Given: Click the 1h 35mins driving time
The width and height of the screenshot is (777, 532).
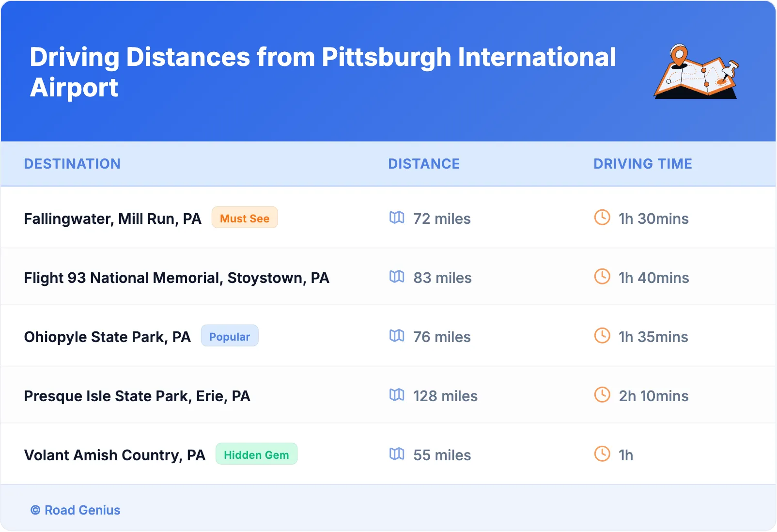Looking at the screenshot, I should coord(653,337).
